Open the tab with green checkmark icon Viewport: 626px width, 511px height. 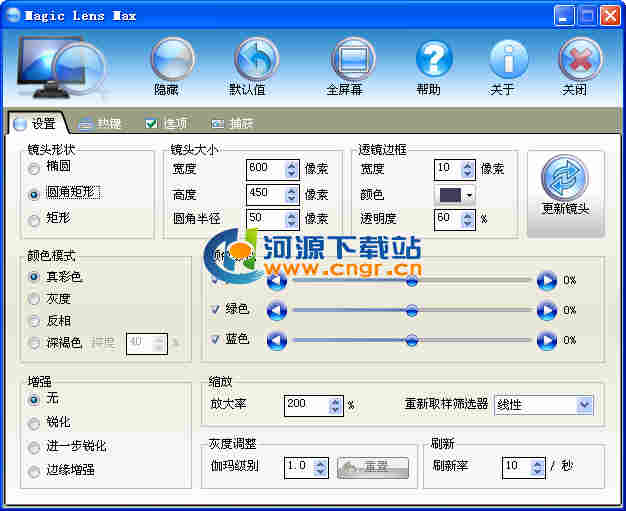coord(166,124)
